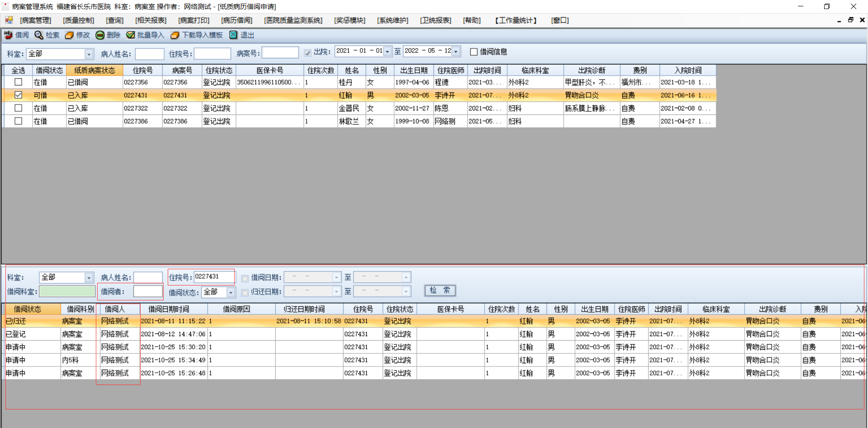
Task: Select patient name cell 金器民
Action: click(x=352, y=109)
